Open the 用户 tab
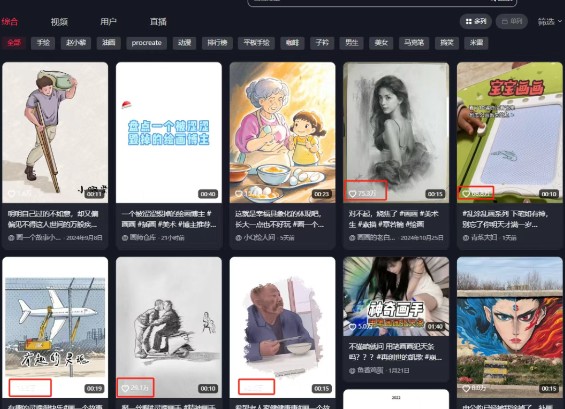This screenshot has height=409, width=565. point(108,22)
